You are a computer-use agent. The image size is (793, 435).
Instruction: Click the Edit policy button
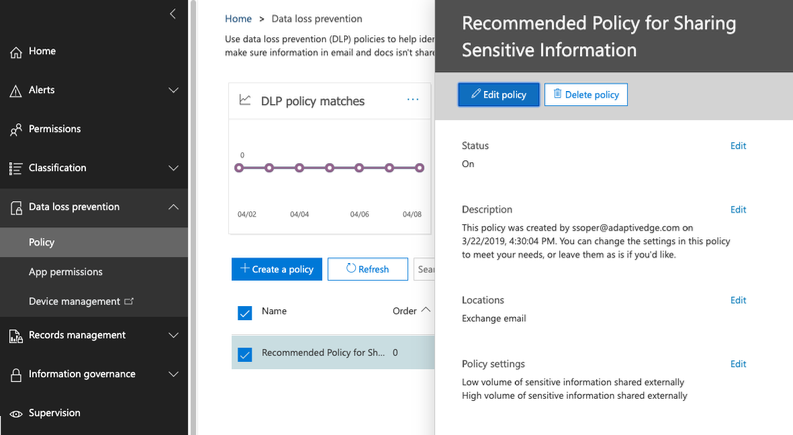tap(499, 95)
